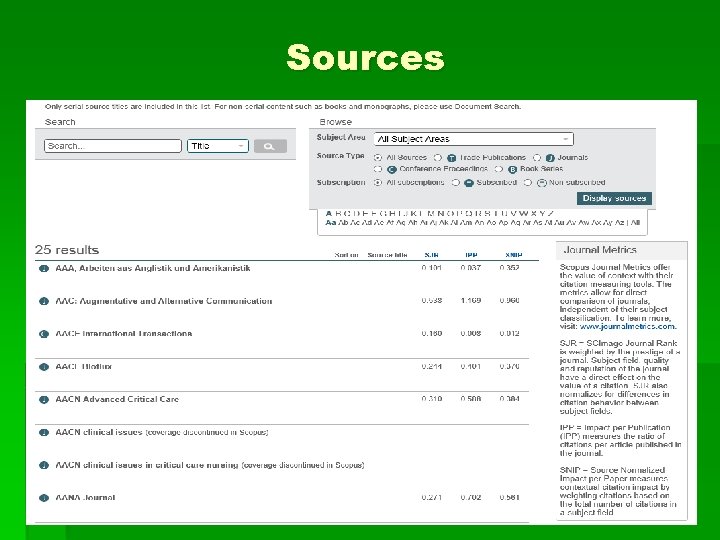Click the Trade Publications source type icon
The image size is (720, 540).
(451, 158)
